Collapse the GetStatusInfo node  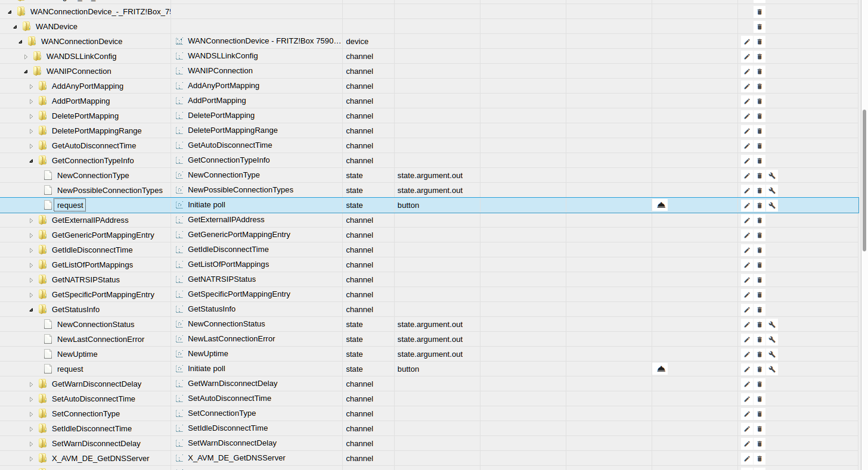pyautogui.click(x=31, y=310)
